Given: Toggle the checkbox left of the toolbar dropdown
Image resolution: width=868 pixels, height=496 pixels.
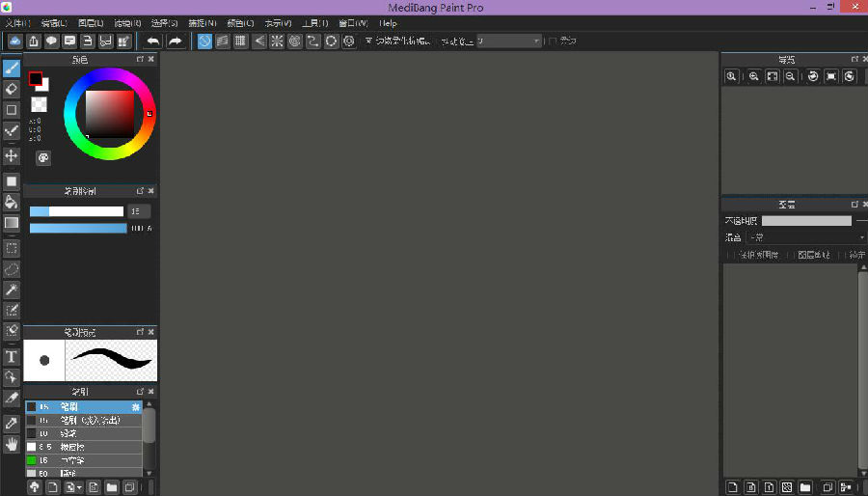Looking at the screenshot, I should (x=368, y=41).
